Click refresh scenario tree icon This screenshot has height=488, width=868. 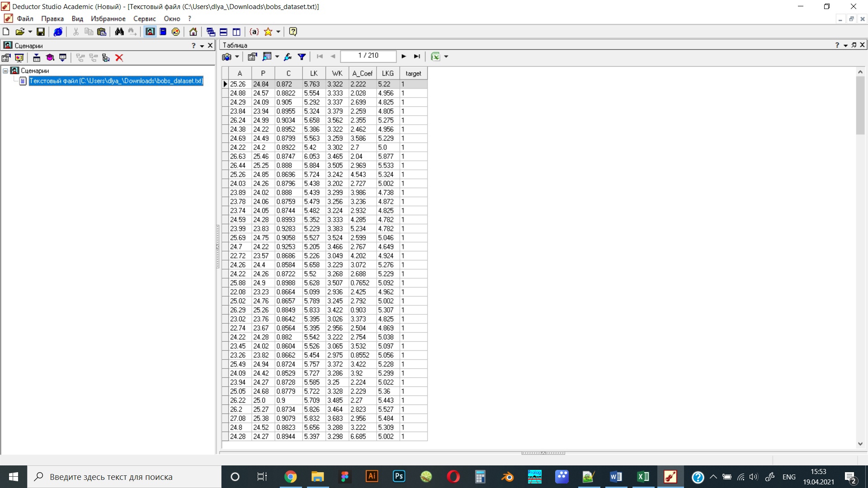point(106,57)
